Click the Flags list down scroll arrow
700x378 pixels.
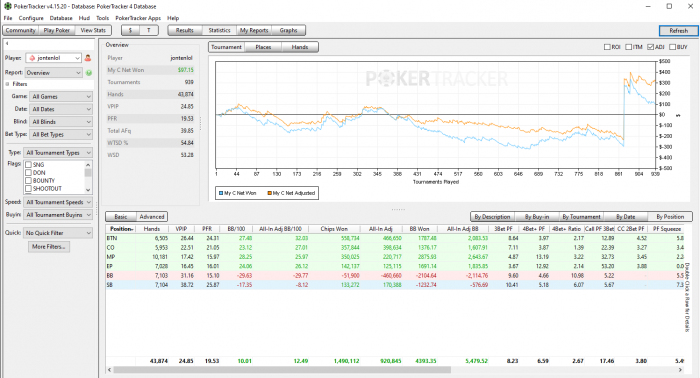(x=88, y=190)
